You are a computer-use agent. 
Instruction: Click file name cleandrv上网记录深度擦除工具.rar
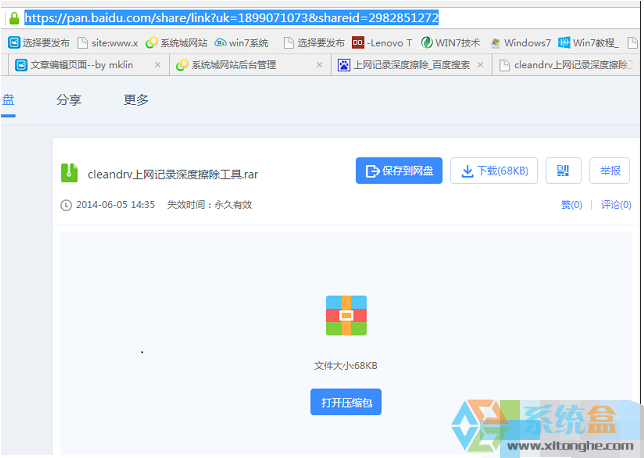coord(173,175)
